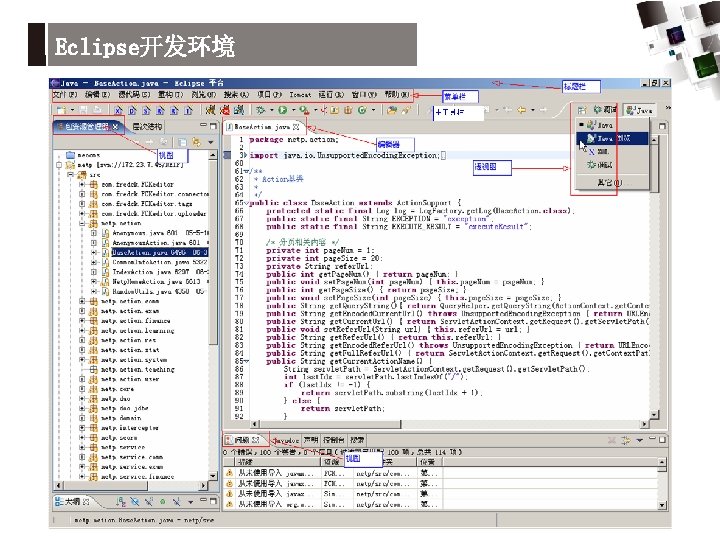Switch to the 控制台 console tab
Image resolution: width=720 pixels, height=540 pixels.
(x=334, y=440)
